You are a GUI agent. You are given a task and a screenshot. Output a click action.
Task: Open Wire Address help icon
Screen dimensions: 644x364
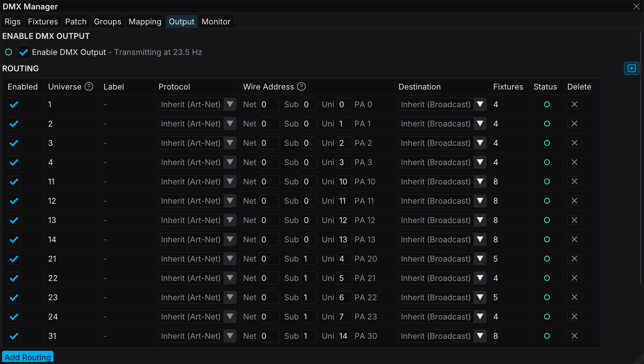coord(301,87)
